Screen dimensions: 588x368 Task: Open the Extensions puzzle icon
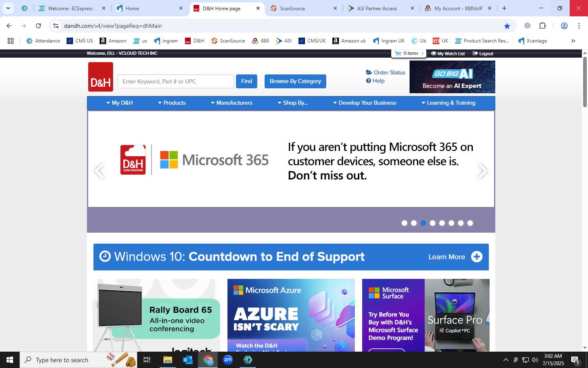tap(542, 26)
